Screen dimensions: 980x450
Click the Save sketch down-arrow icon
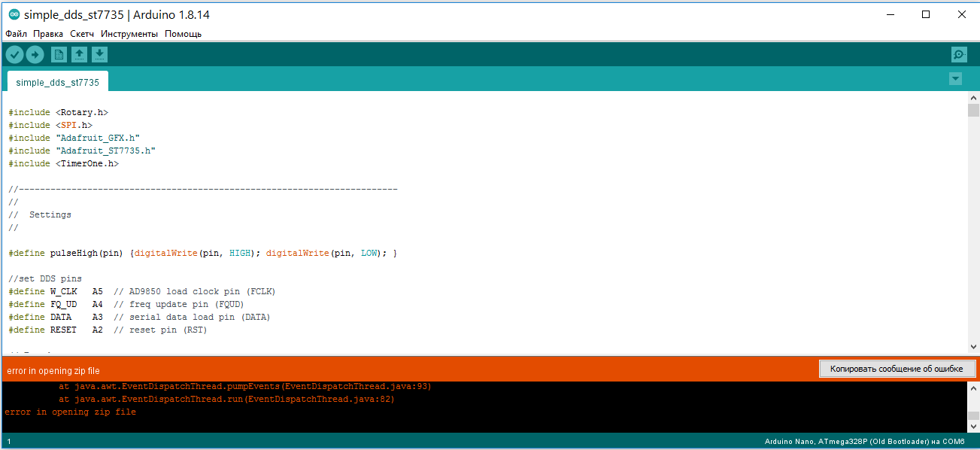point(99,54)
